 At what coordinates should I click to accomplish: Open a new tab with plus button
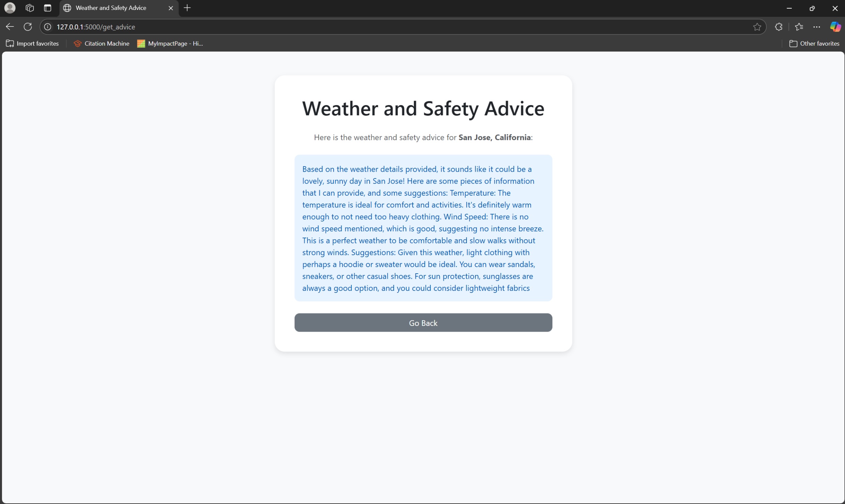pyautogui.click(x=187, y=8)
